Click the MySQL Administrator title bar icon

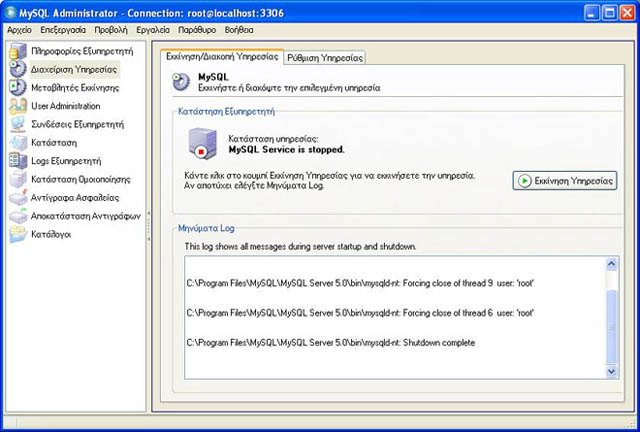point(10,13)
